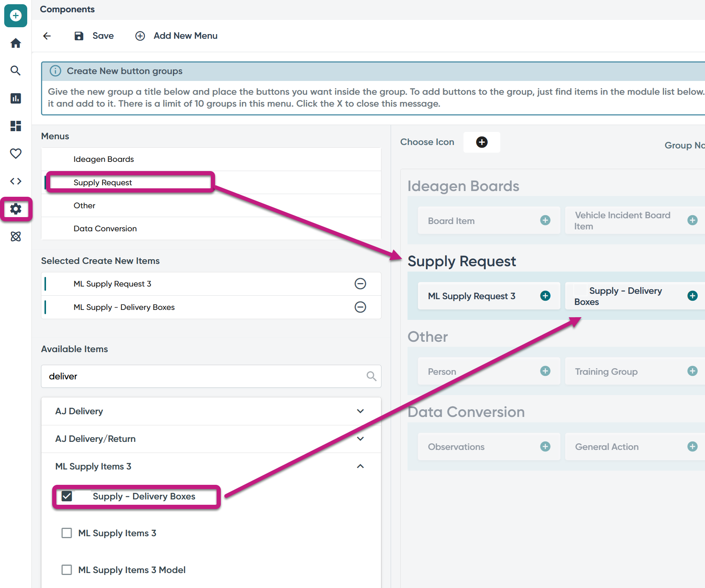This screenshot has width=705, height=588.
Task: Uncheck Supply - Delivery Boxes checkbox
Action: (x=67, y=496)
